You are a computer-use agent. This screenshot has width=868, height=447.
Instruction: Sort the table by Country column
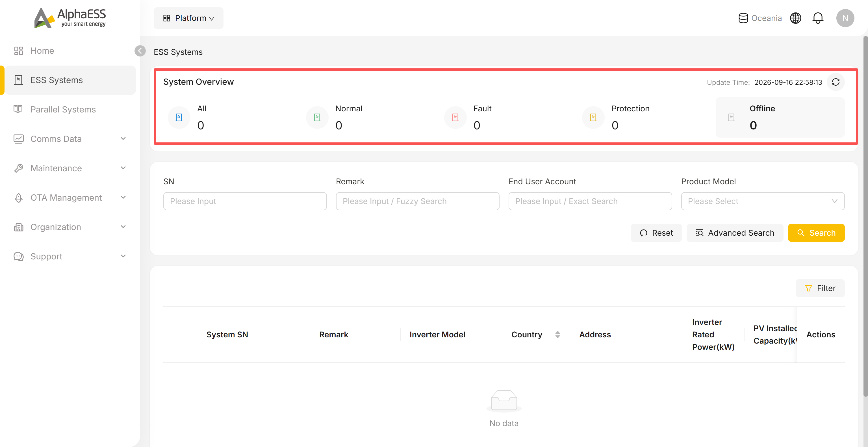click(x=558, y=335)
